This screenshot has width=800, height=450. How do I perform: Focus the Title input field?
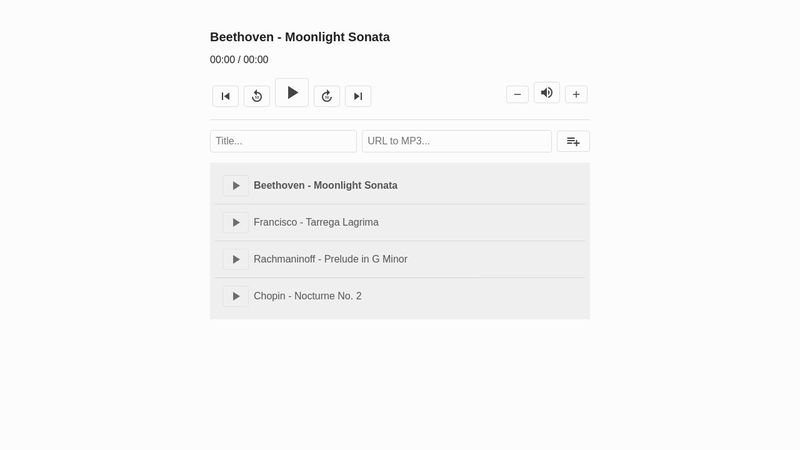click(x=283, y=141)
